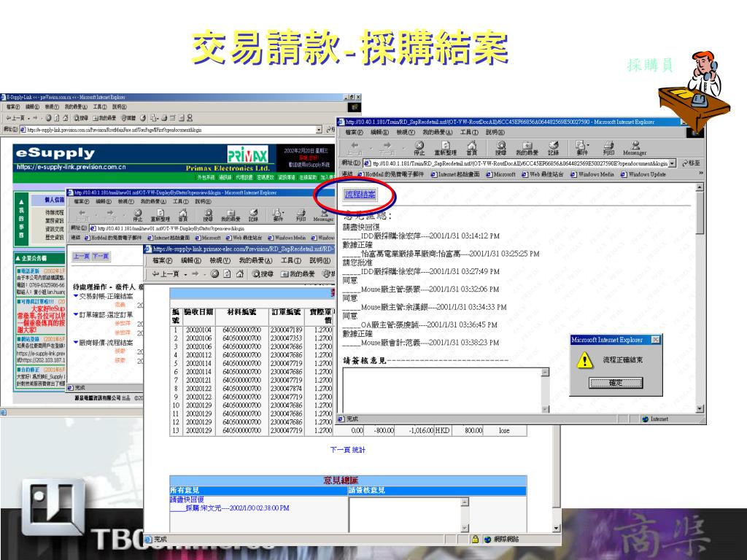The image size is (747, 560).
Task: Click 在線幫助 in the eSupply green navigation bar
Action: pos(308,177)
